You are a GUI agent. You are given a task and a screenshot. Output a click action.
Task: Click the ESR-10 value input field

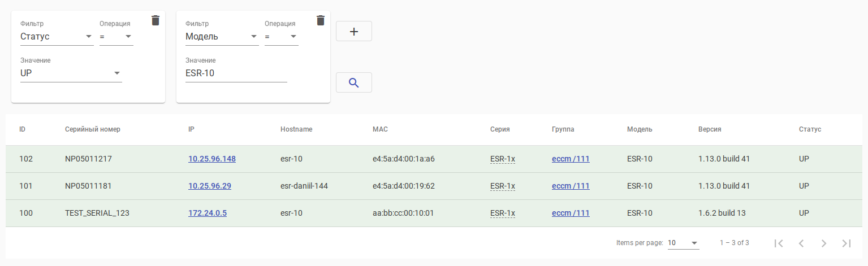(x=236, y=73)
